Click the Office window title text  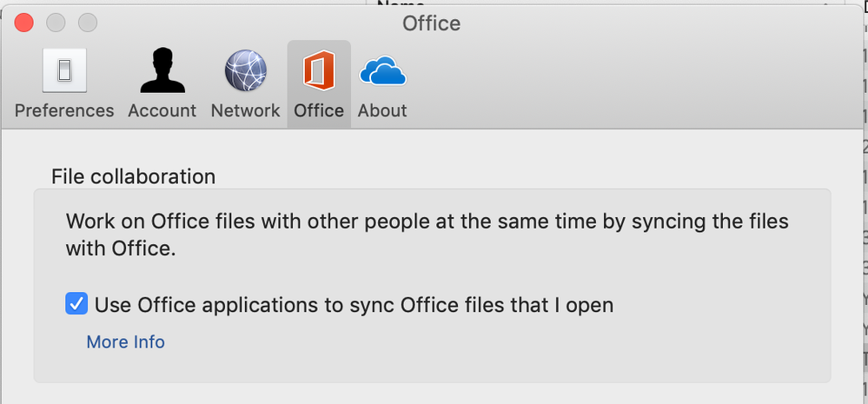tap(431, 23)
